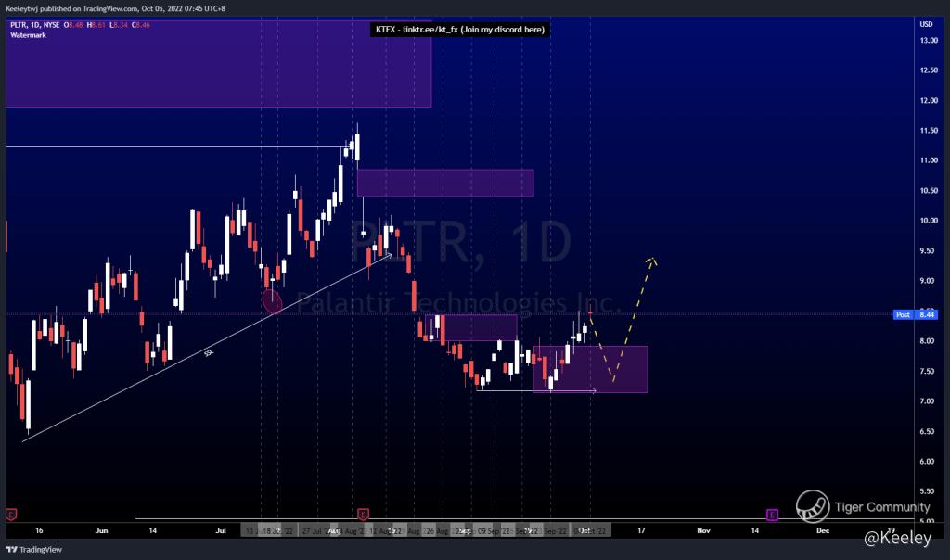Select the SSL label on the trendline
The image size is (950, 560).
pos(209,353)
